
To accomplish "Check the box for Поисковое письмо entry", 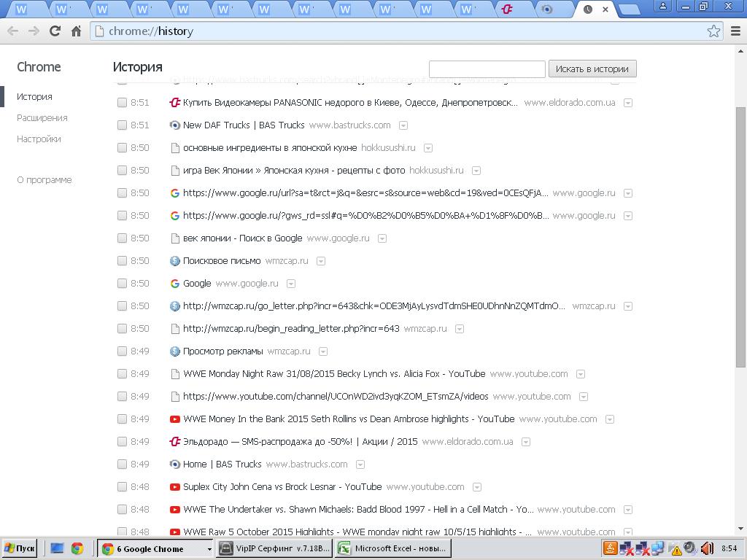I will point(122,261).
